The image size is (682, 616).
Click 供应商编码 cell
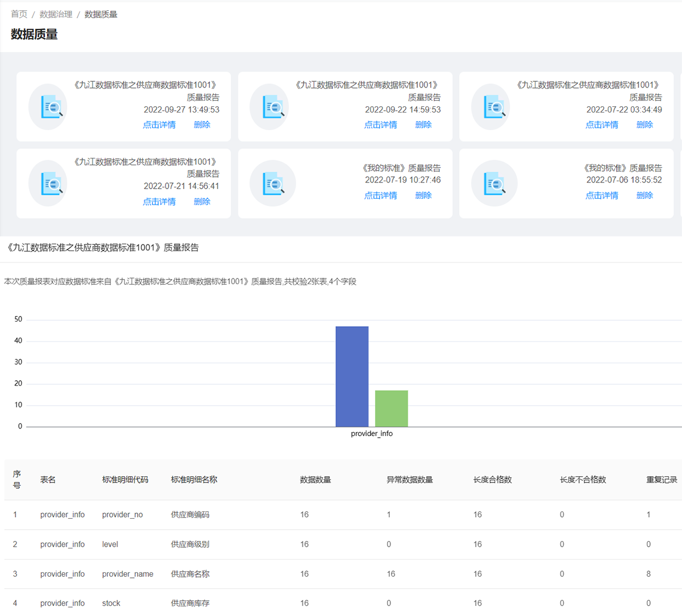pos(190,515)
